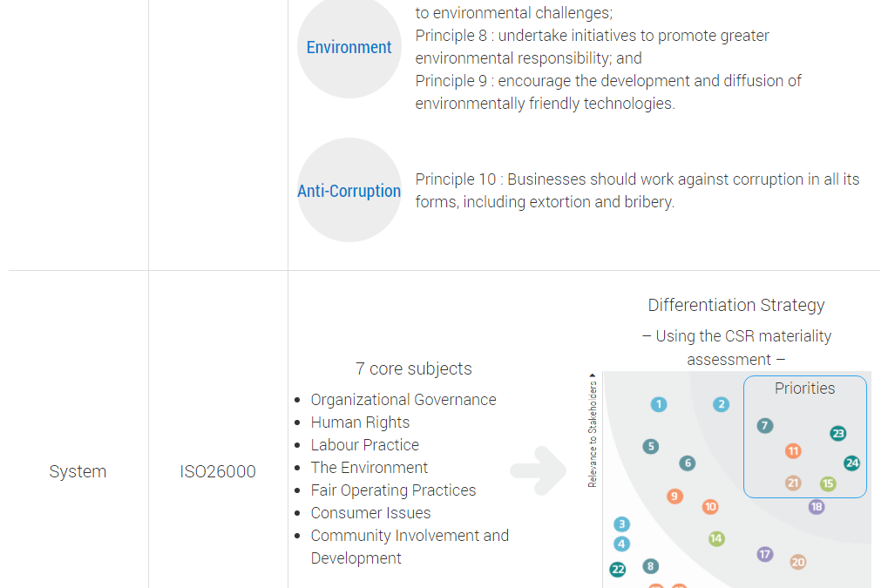888x588 pixels.
Task: Click purple marker 18 below Priorities box
Action: pos(816,507)
